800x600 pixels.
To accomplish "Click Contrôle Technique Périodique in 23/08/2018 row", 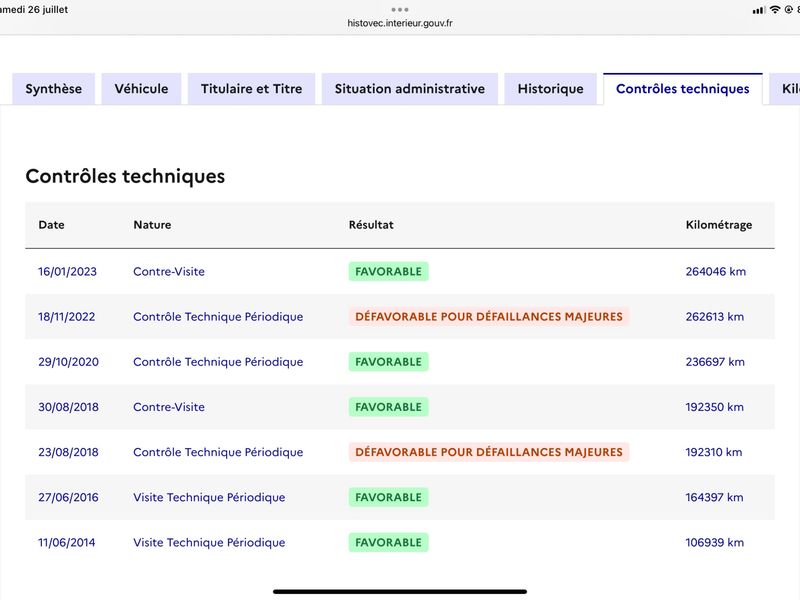I will click(x=218, y=452).
